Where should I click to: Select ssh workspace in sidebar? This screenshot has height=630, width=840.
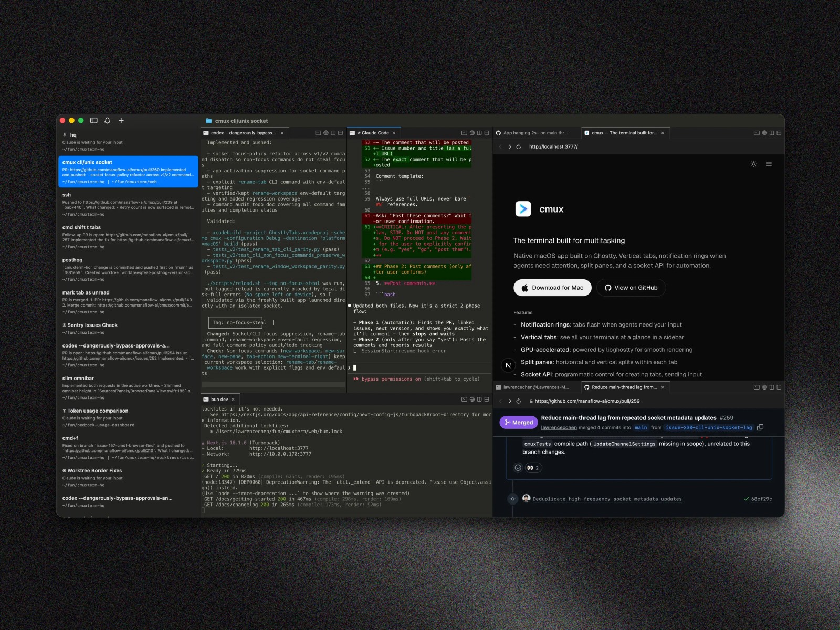click(x=128, y=204)
